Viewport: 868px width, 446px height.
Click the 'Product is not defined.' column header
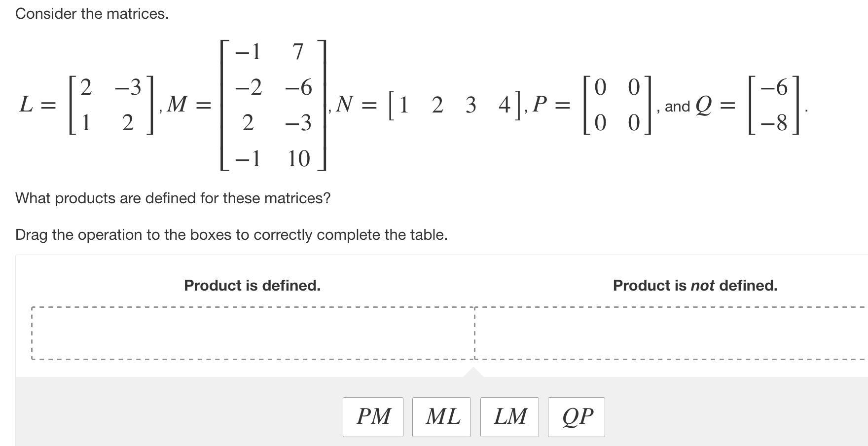[x=695, y=285]
